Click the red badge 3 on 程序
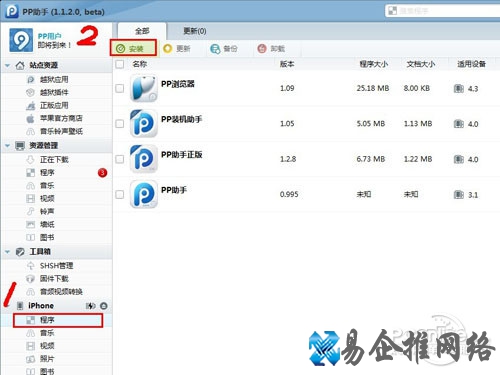The width and height of the screenshot is (500, 375). [x=102, y=173]
